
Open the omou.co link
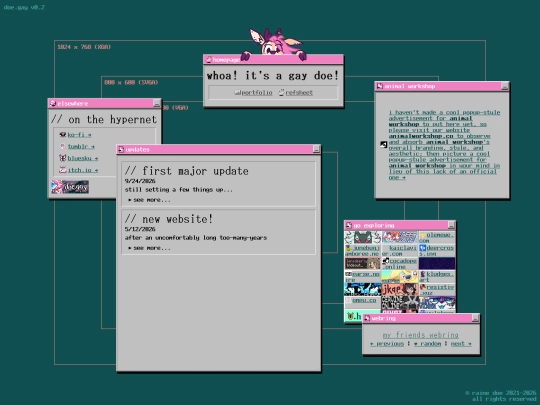click(364, 300)
